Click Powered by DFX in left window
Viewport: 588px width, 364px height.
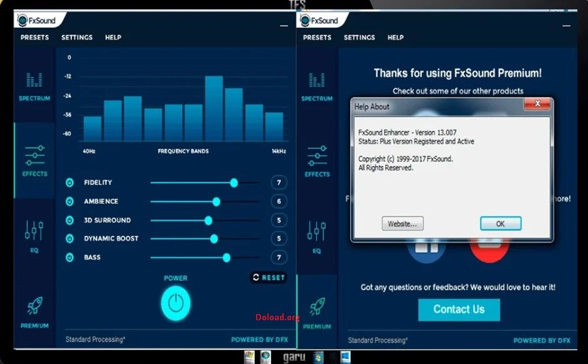pyautogui.click(x=259, y=340)
